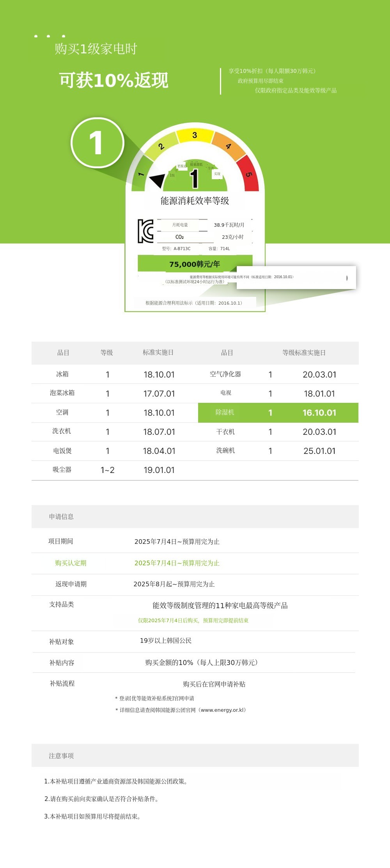
Task: Click the orange grade 4 gauge segment
Action: (x=228, y=146)
